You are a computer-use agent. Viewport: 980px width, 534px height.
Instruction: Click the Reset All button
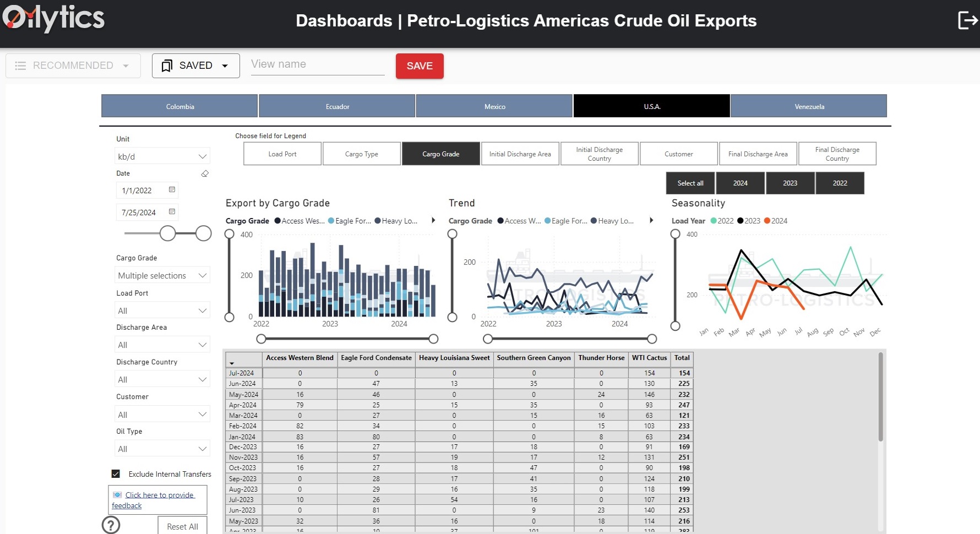click(182, 526)
